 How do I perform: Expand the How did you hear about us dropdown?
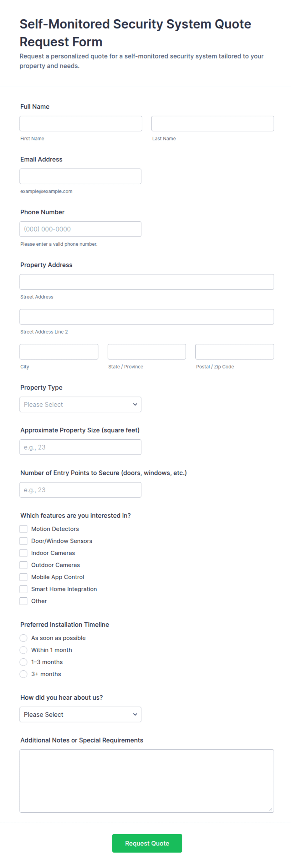pyautogui.click(x=80, y=714)
